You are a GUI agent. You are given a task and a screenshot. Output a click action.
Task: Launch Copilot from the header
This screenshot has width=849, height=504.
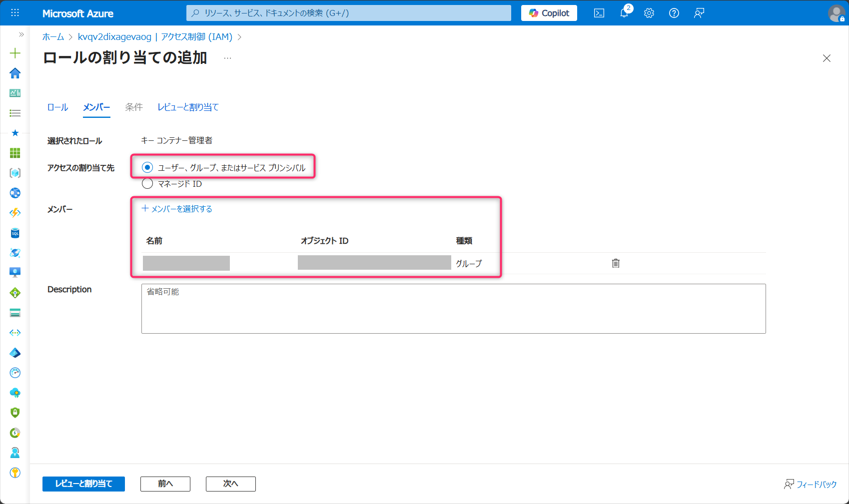pyautogui.click(x=549, y=13)
